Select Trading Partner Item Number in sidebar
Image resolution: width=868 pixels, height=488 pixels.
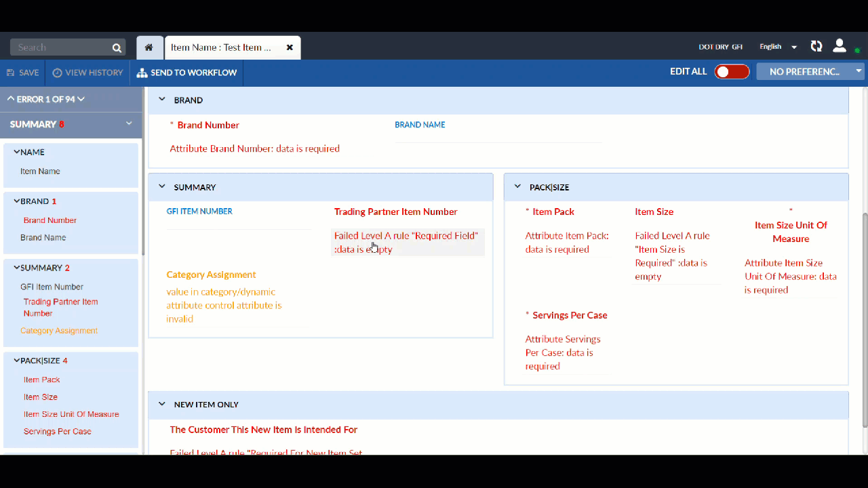click(60, 308)
